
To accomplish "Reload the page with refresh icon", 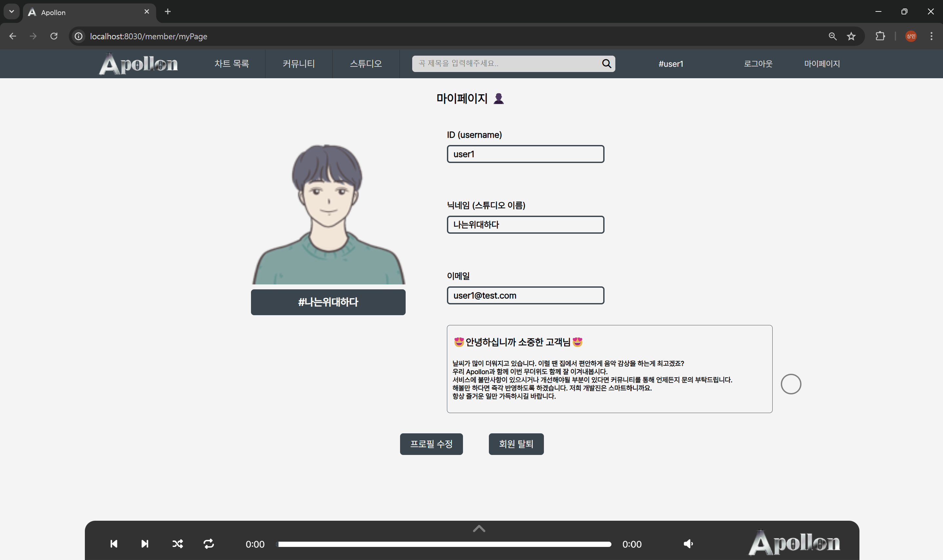I will (x=54, y=36).
